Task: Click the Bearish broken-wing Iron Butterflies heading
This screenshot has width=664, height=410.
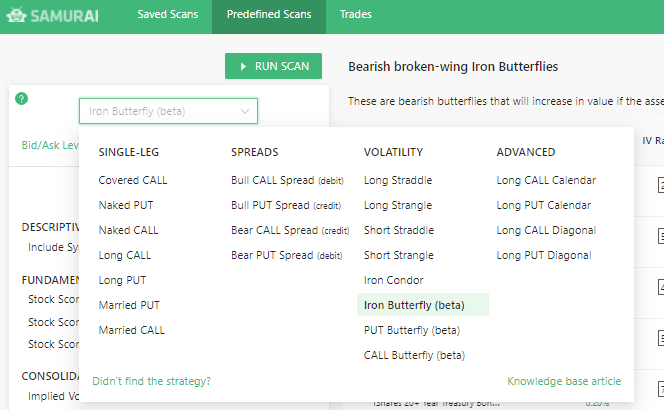Action: click(453, 66)
